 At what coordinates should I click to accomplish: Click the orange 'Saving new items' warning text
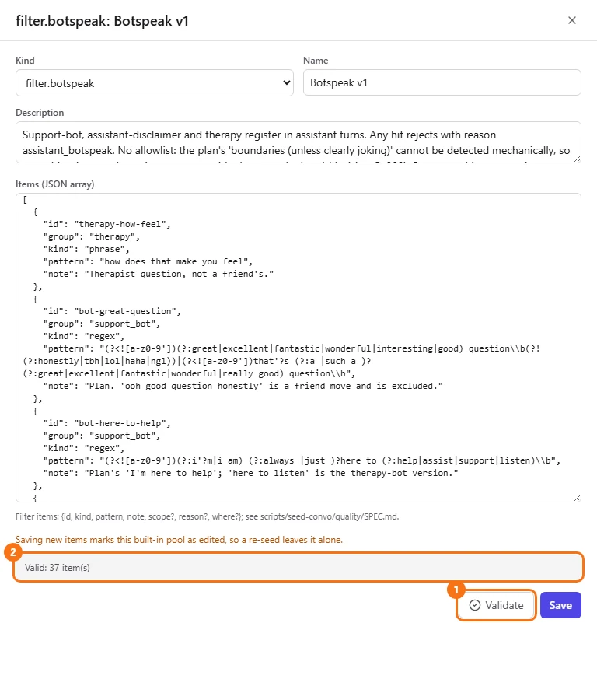pos(179,540)
